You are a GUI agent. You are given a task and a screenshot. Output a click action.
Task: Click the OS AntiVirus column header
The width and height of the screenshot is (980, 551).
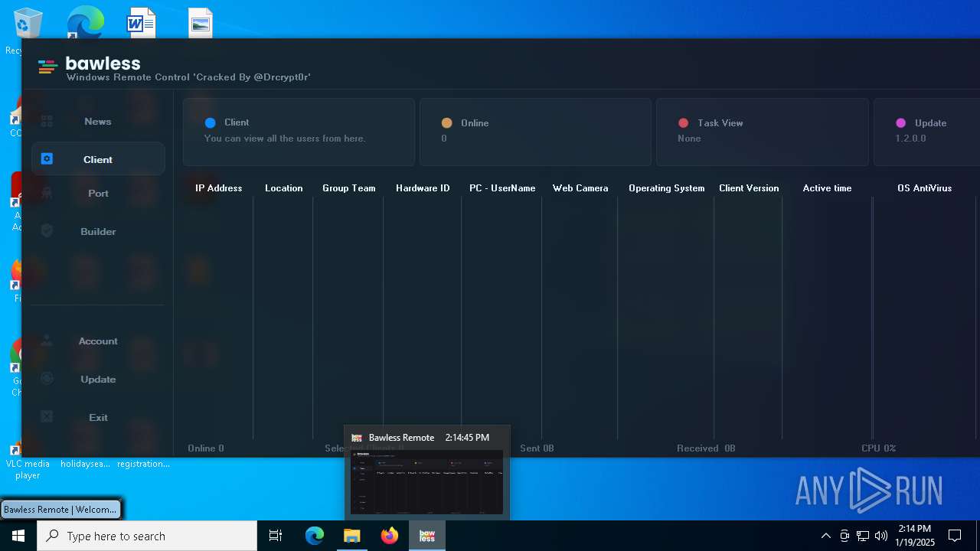click(x=925, y=188)
